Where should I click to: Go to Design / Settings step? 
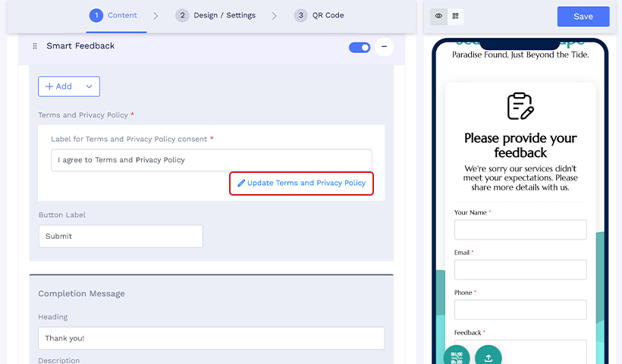(x=215, y=15)
